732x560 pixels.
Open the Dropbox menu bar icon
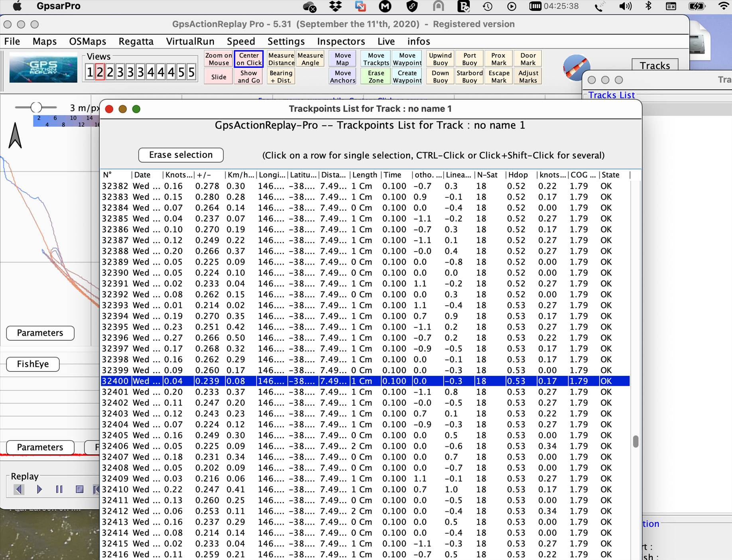coord(336,6)
